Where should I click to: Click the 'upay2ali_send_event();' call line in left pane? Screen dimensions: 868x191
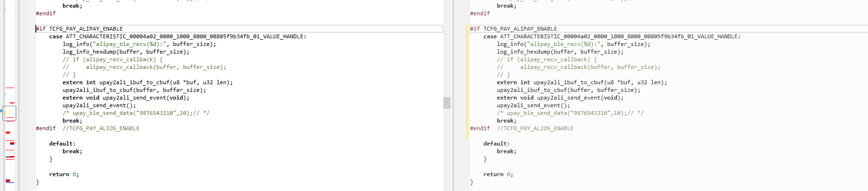click(x=99, y=105)
